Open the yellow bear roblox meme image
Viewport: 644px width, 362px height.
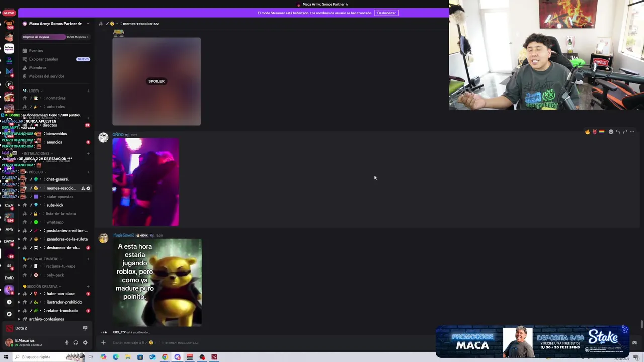pos(157,283)
